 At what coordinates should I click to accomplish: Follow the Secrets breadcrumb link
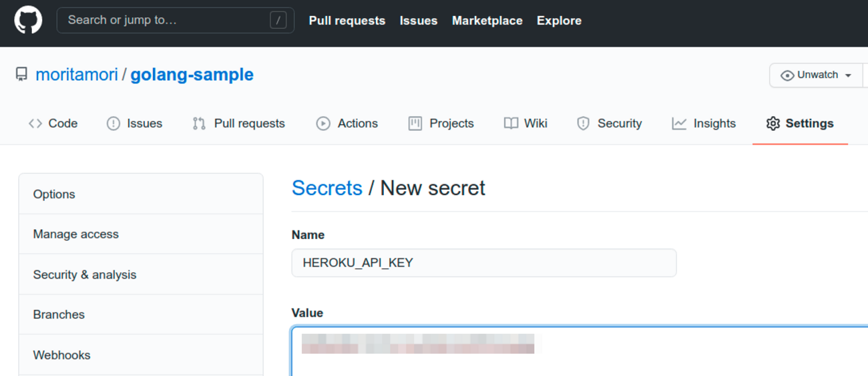tap(327, 188)
